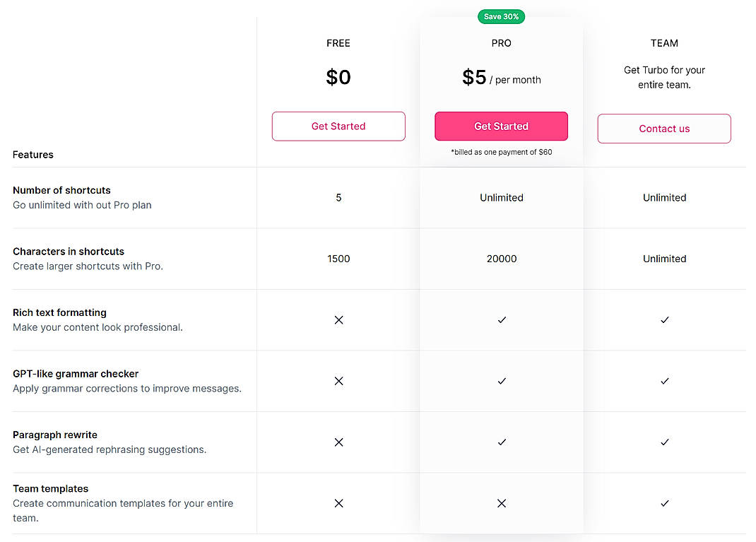The image size is (756, 542).
Task: Click the Pro checkmark for Rich text formatting
Action: [502, 319]
